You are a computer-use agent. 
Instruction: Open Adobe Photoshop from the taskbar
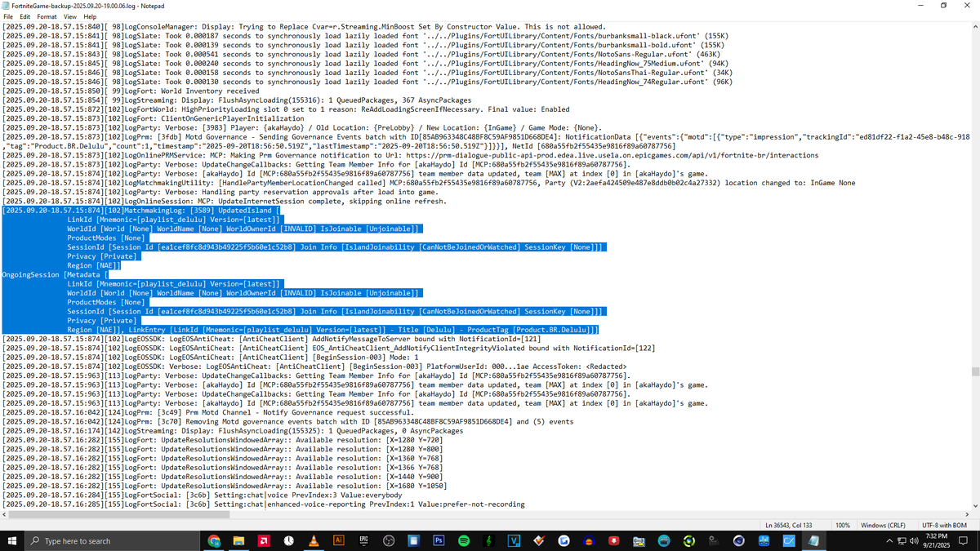point(439,540)
